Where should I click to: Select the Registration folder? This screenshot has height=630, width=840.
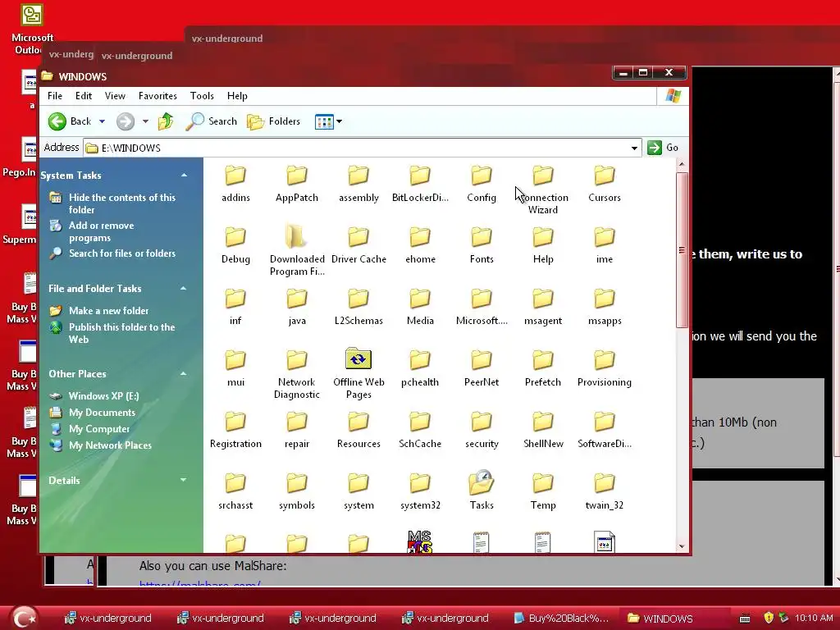pos(235,430)
